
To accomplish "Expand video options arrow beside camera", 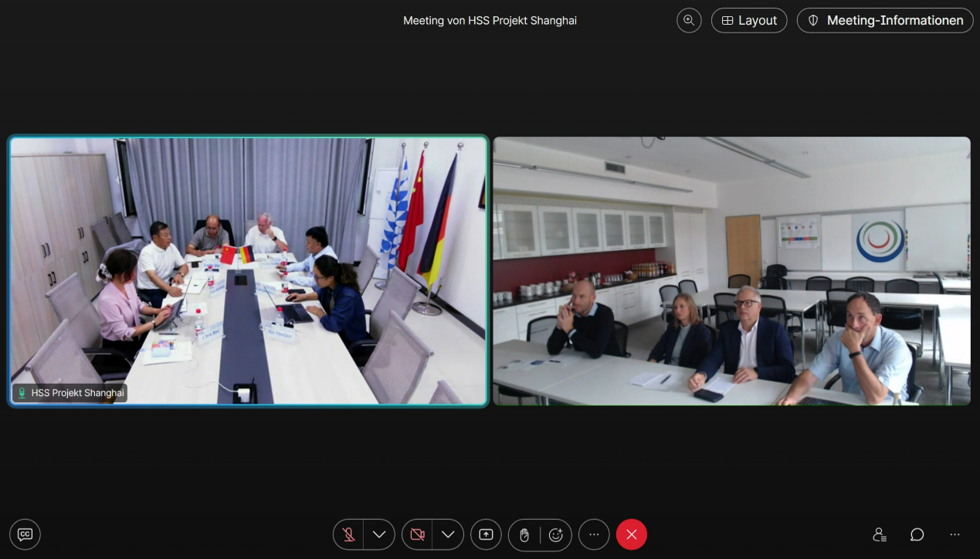I will tap(447, 534).
